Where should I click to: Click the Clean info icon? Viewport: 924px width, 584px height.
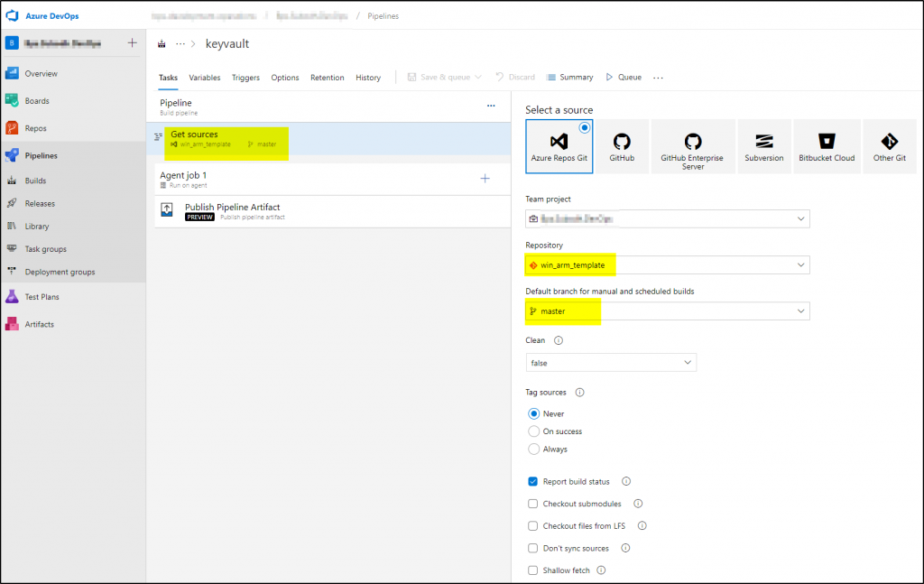click(x=558, y=340)
